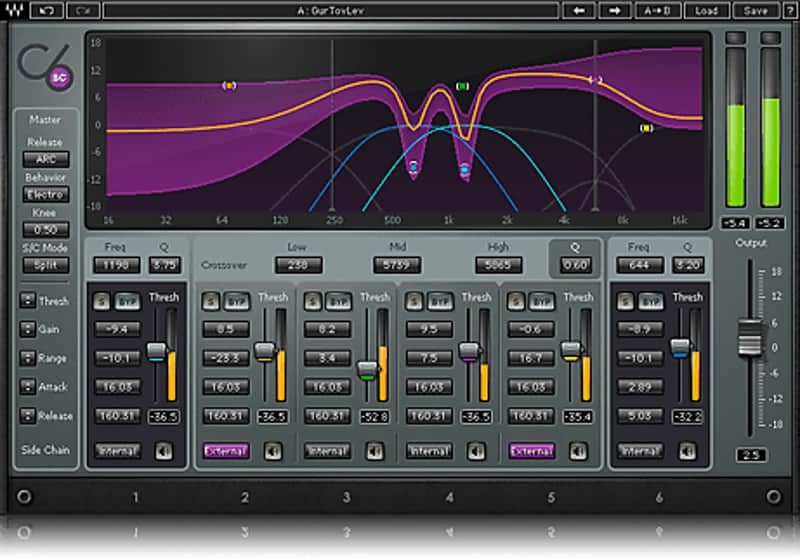The width and height of the screenshot is (800, 558).
Task: Click the master Thresh link icon
Action: pos(28,300)
